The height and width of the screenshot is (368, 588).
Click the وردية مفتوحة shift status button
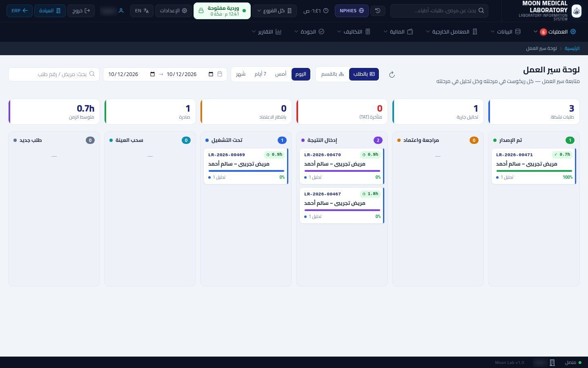click(222, 11)
